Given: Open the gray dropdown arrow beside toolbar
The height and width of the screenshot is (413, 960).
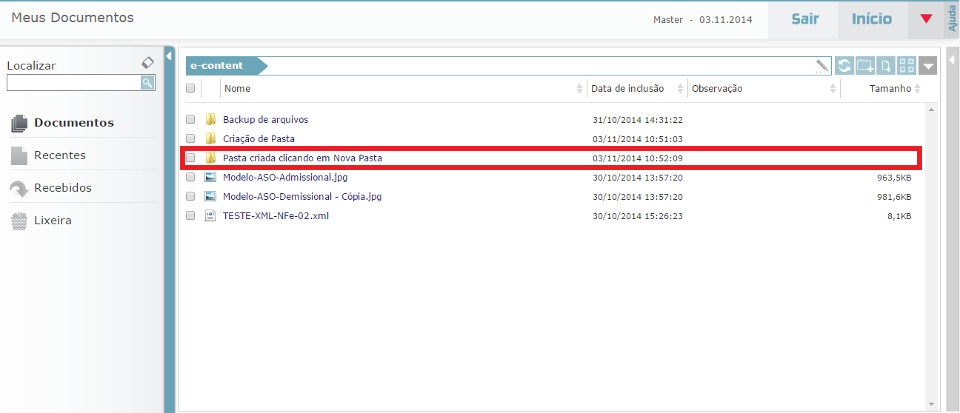Looking at the screenshot, I should [929, 66].
